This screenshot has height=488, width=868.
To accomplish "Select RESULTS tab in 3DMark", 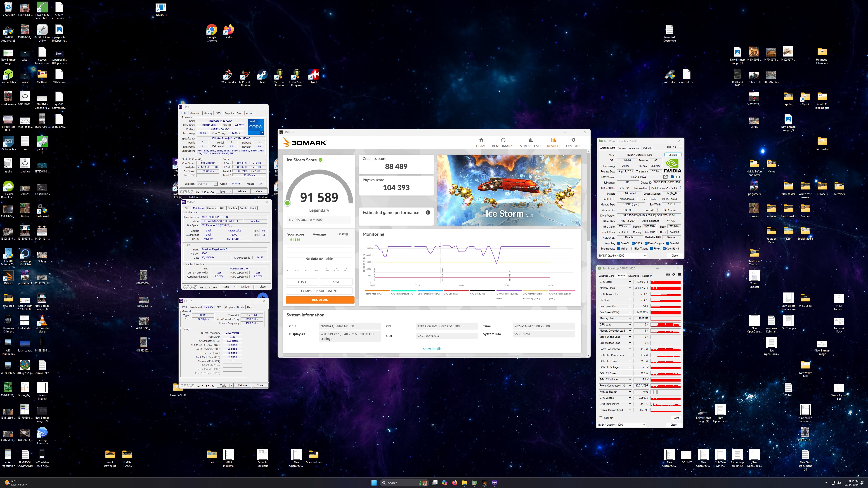I will (553, 143).
